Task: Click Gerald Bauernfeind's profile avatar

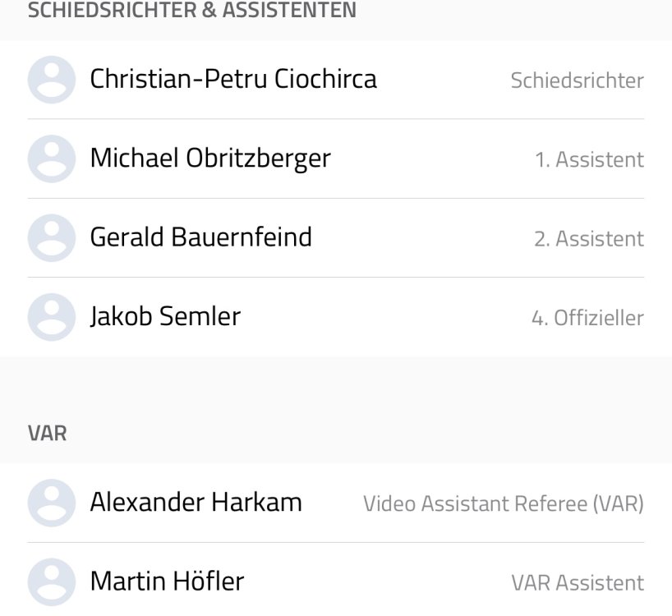Action: pos(52,238)
